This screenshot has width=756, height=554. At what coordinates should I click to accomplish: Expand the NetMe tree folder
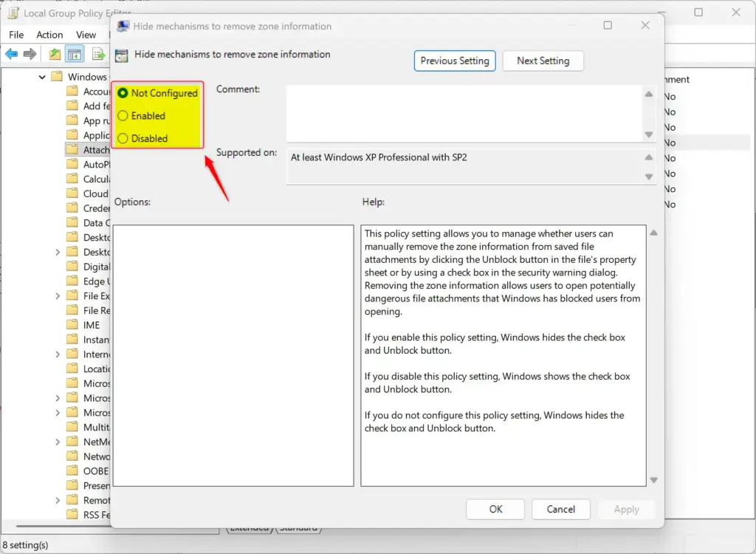coord(58,442)
